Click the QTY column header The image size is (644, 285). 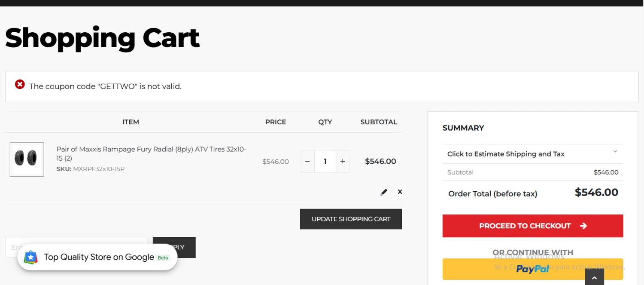pyautogui.click(x=325, y=122)
